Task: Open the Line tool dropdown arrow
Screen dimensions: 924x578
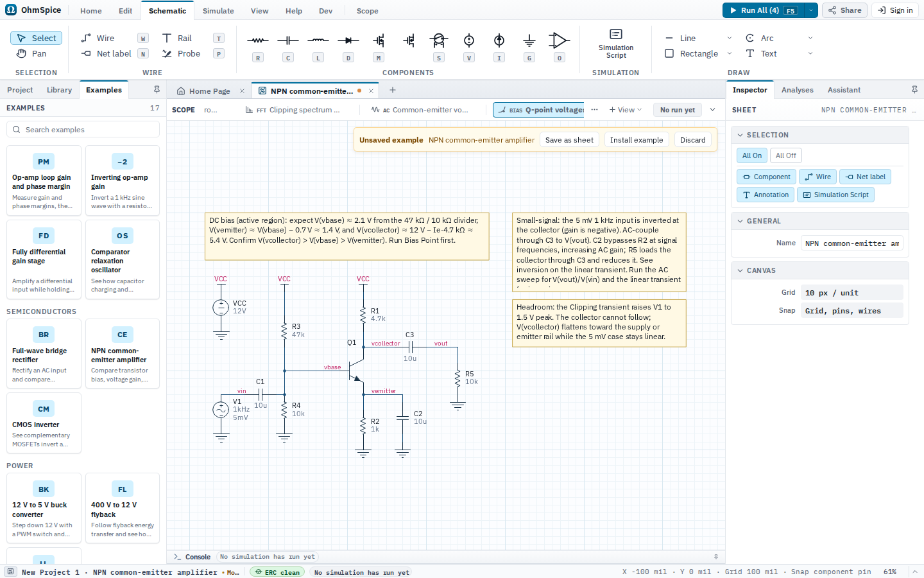Action: pos(730,39)
